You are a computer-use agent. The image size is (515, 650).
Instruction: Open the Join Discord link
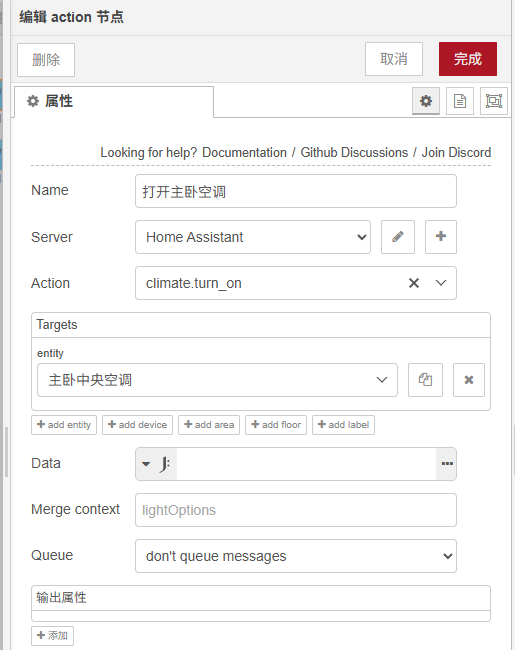tap(456, 153)
